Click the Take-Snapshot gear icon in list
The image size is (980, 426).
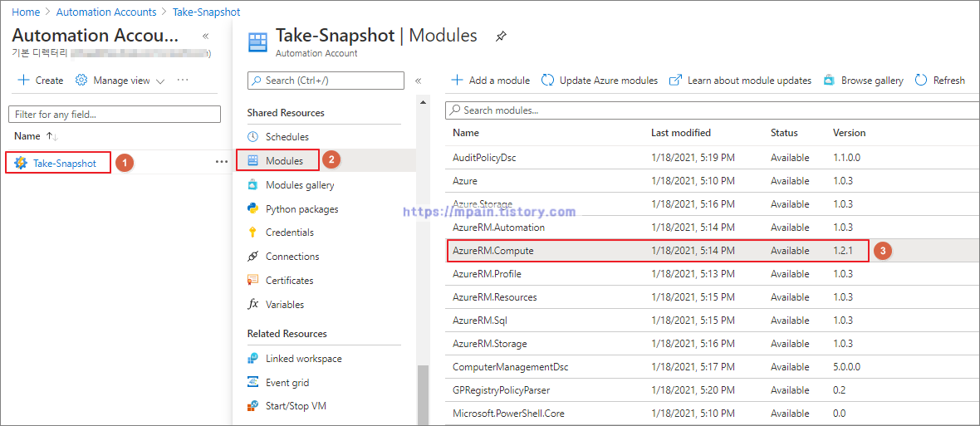click(x=21, y=163)
